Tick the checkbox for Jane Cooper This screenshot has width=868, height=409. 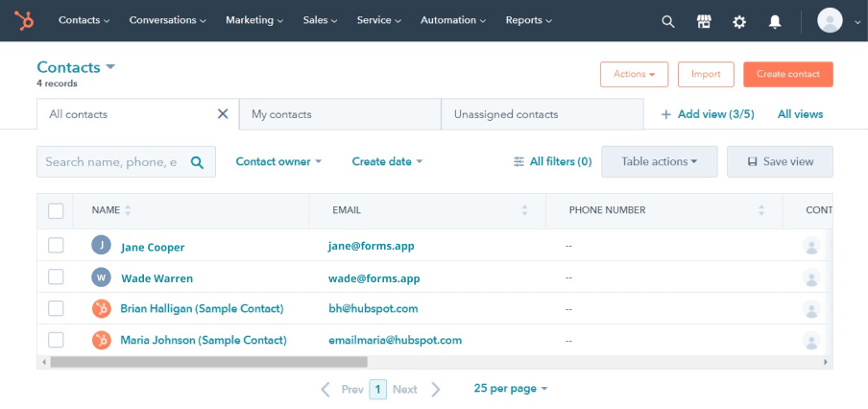click(56, 246)
